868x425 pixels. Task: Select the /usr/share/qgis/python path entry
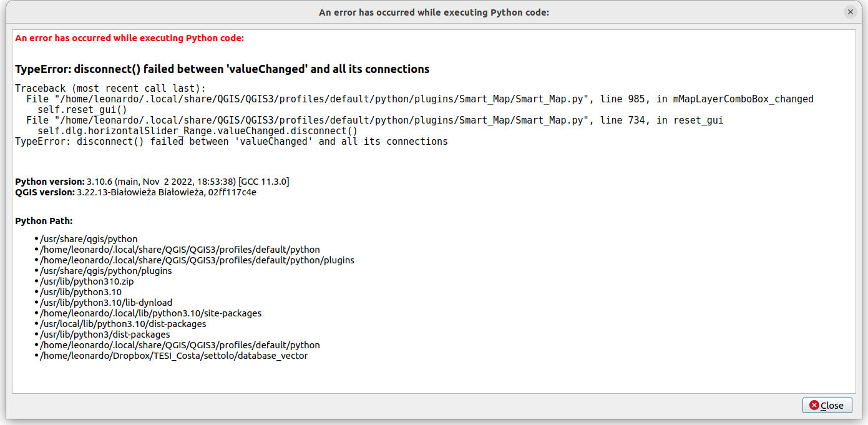[88, 238]
